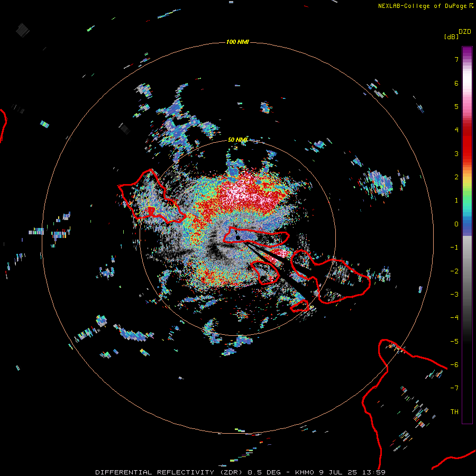
Task: Click the -1 dB scale tick label
Action: click(454, 248)
